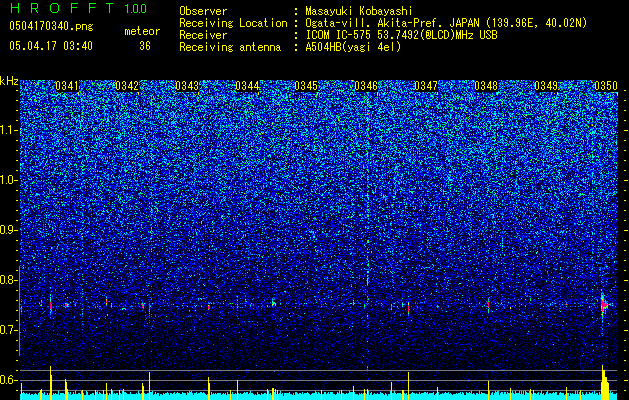This screenshot has width=629, height=400.
Task: Click the 0342 time marker
Action: point(127,86)
